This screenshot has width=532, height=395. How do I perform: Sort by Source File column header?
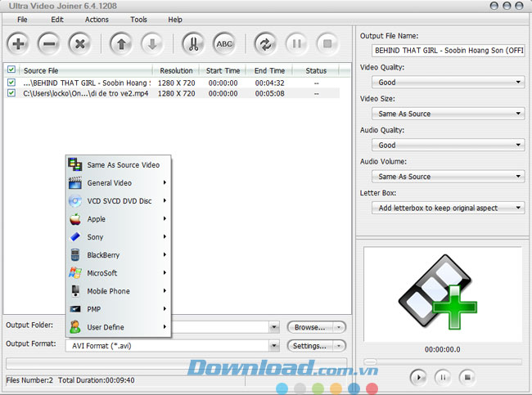(x=87, y=70)
